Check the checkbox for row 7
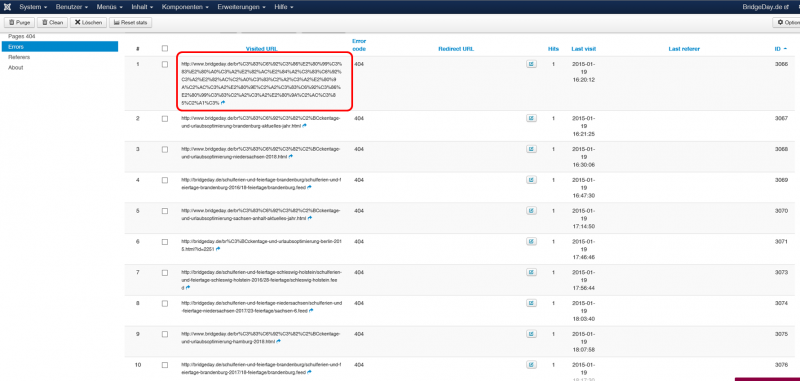Screen dimensions: 800x381 click(x=164, y=272)
